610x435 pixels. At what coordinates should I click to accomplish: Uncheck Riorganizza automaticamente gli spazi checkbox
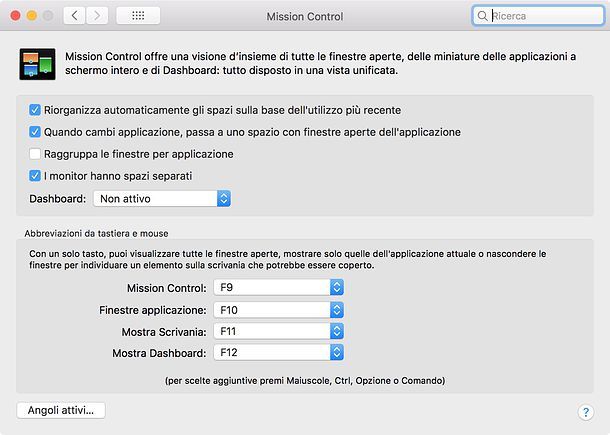35,110
